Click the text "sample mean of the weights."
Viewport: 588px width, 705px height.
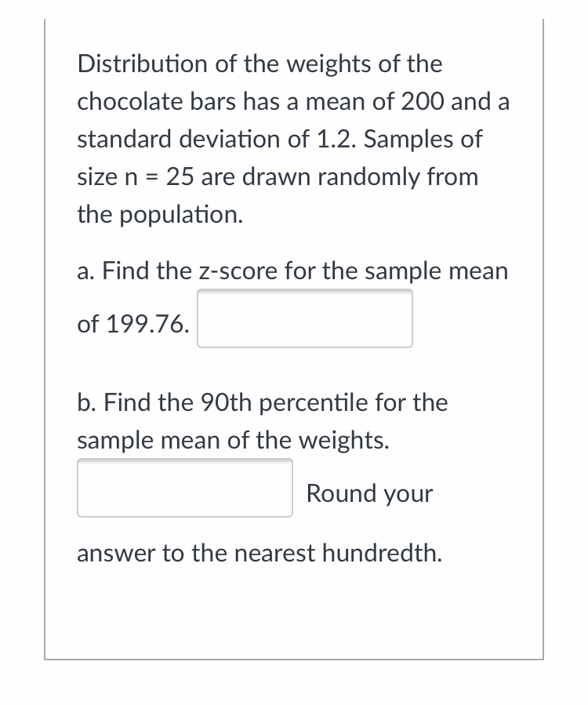(x=233, y=441)
